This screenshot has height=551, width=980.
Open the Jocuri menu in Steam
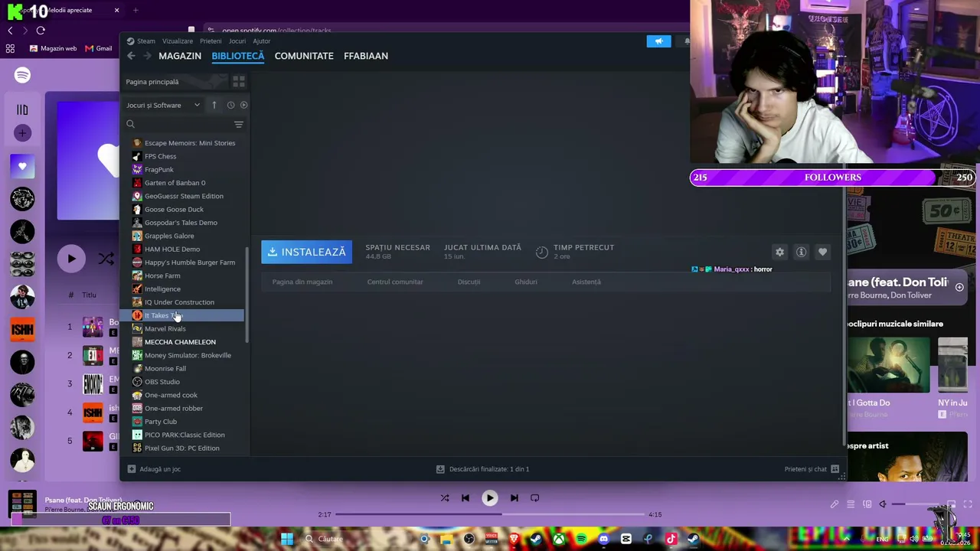coord(237,41)
